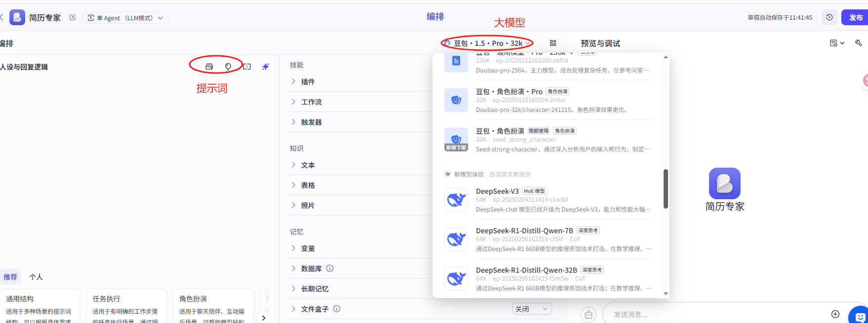868x323 pixels.
Task: Select the 豆包·角色扮演·Pro model
Action: [548, 100]
